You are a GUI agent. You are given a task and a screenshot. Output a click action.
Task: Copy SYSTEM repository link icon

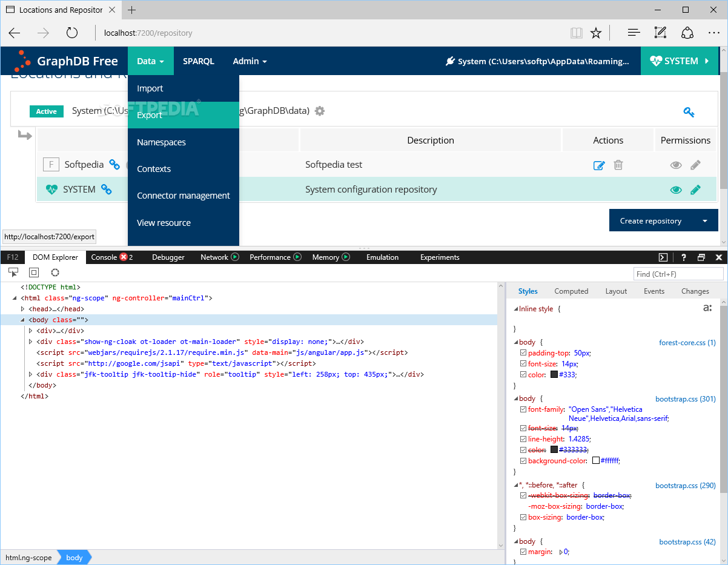click(106, 190)
